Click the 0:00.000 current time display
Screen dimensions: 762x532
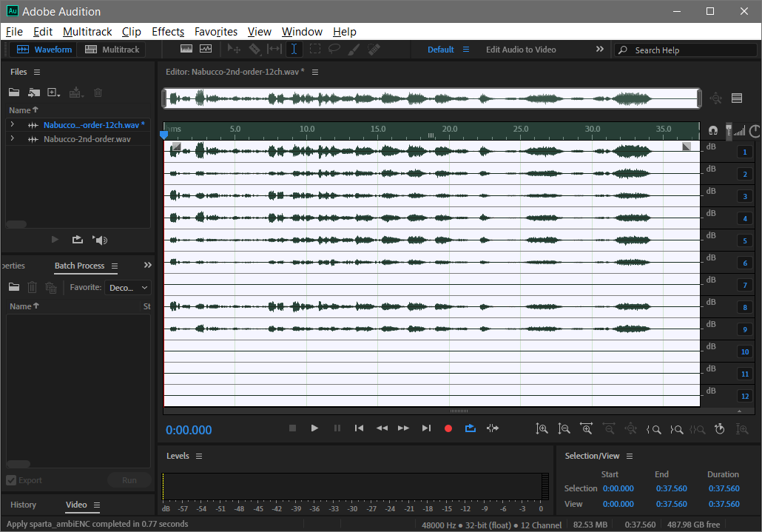189,430
